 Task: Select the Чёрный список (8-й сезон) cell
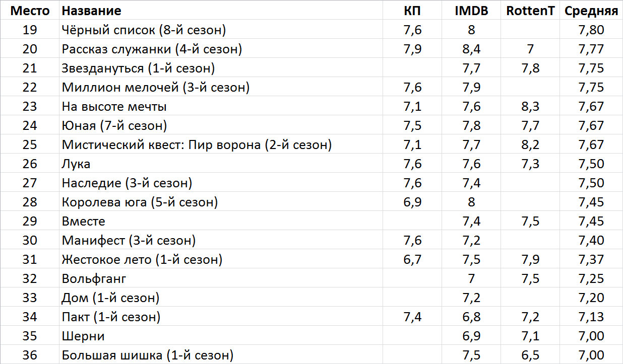click(144, 30)
